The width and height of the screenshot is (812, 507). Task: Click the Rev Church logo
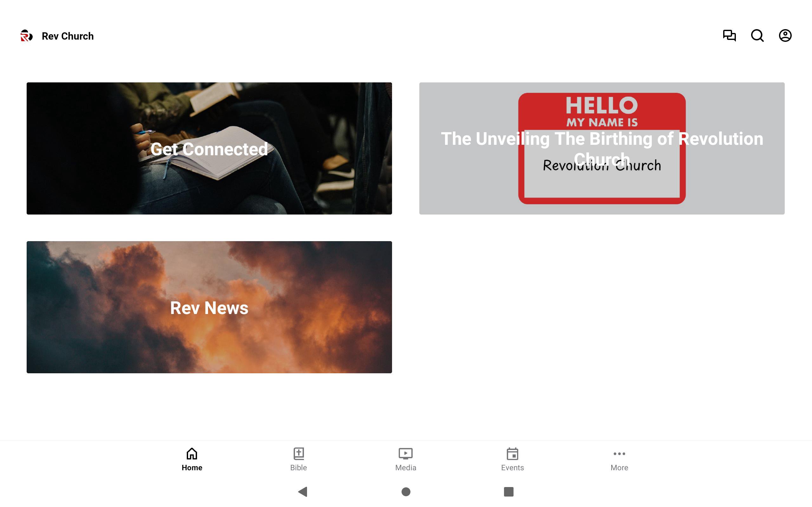(x=27, y=35)
